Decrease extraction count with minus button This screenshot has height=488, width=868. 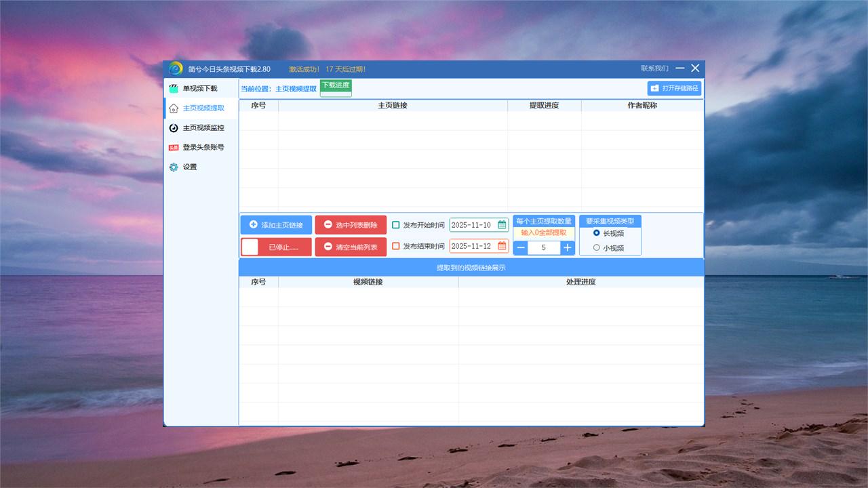(x=521, y=248)
